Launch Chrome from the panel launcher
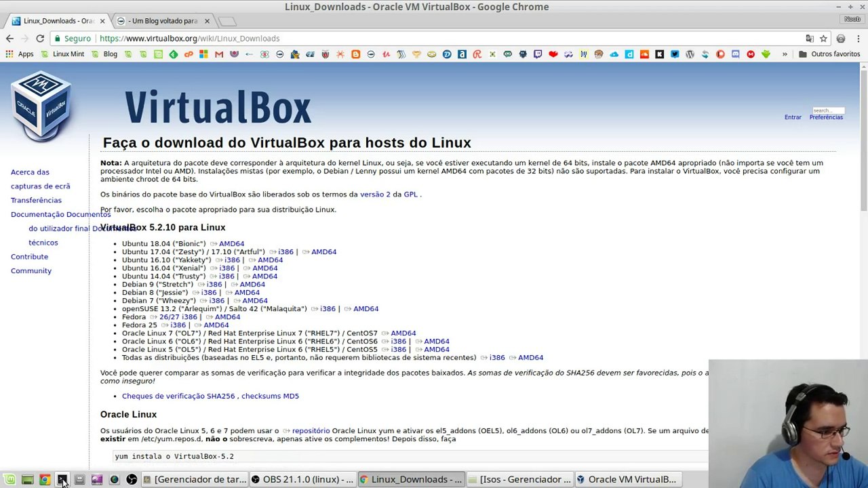 (x=45, y=480)
